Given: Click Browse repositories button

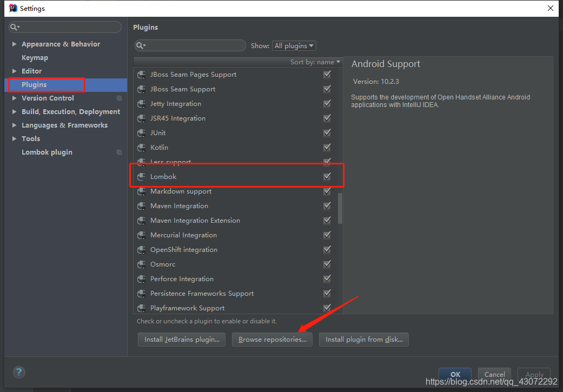Looking at the screenshot, I should click(272, 340).
